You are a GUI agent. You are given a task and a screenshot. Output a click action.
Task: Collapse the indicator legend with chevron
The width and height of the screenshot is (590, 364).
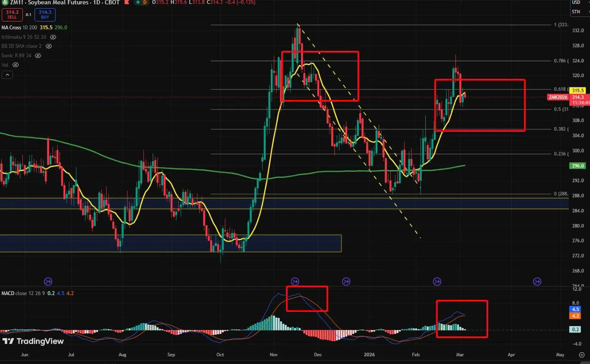7,75
